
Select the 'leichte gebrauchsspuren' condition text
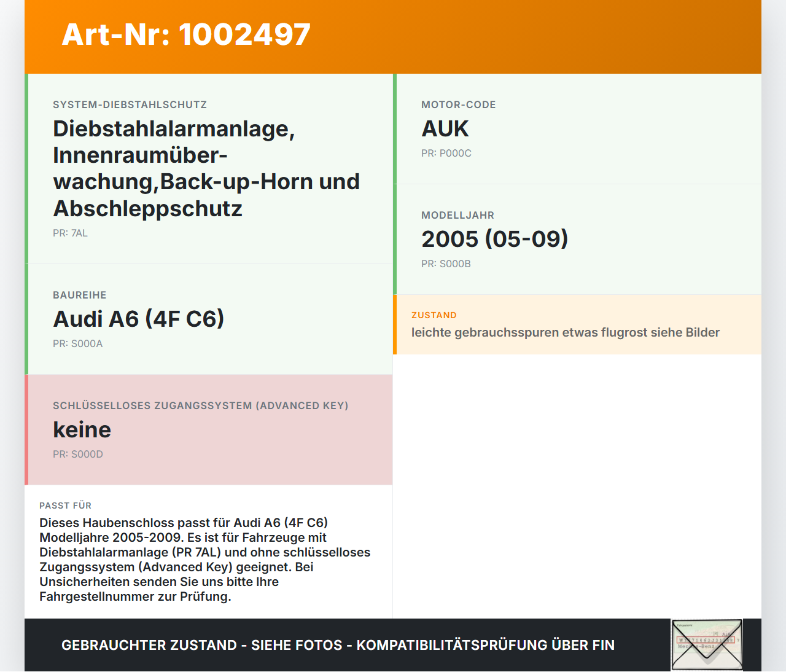(x=566, y=332)
